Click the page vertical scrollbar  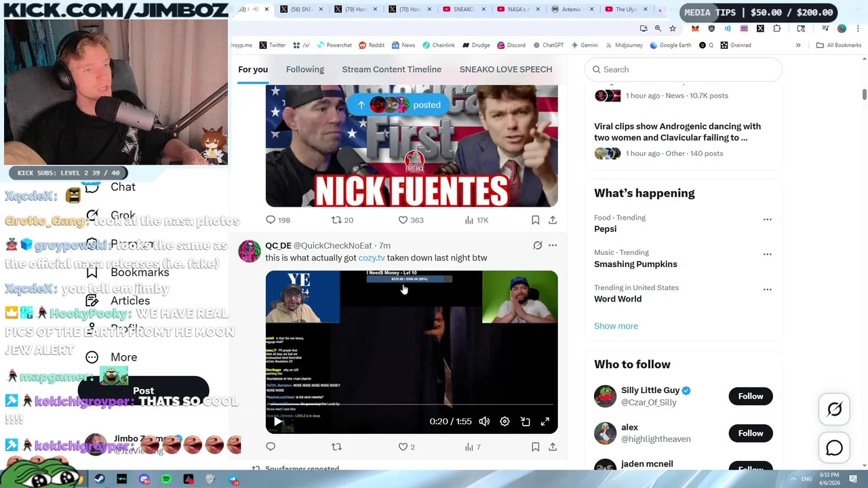pos(864,95)
